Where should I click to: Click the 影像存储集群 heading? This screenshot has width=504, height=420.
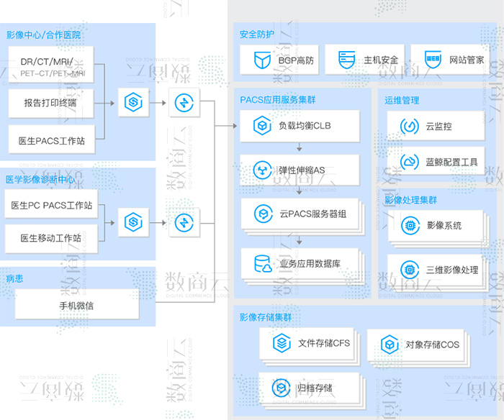tap(266, 318)
